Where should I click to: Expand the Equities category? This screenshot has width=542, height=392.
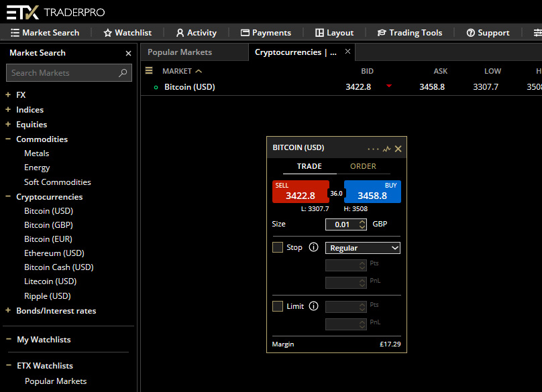[x=8, y=125]
